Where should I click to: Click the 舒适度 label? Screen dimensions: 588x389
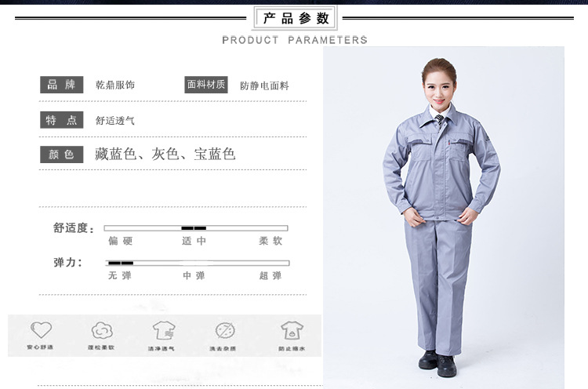[74, 228]
